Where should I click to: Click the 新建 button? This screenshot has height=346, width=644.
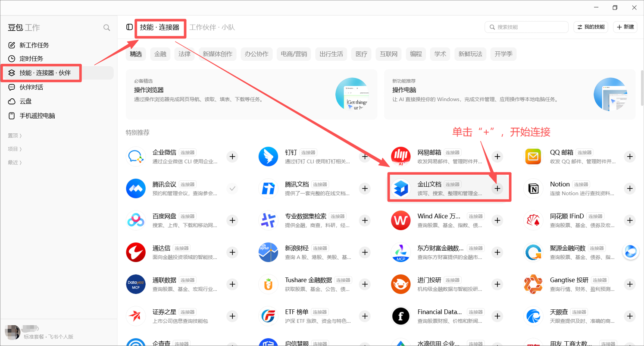point(625,27)
